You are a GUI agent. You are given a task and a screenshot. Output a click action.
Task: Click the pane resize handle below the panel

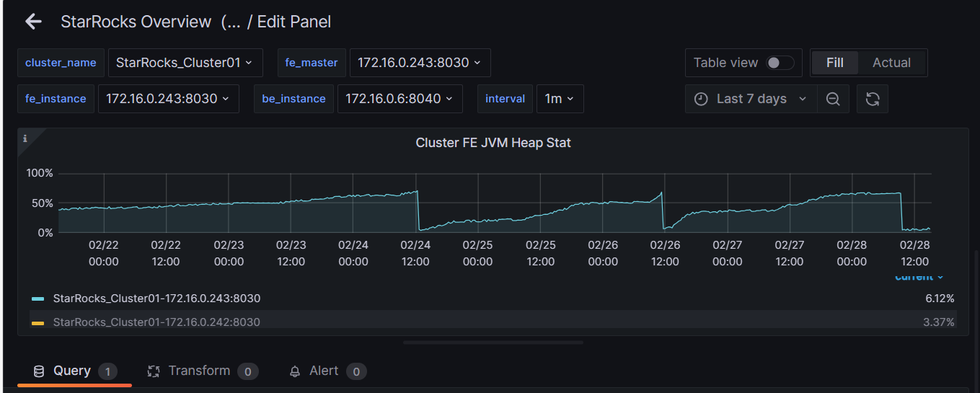click(x=493, y=343)
